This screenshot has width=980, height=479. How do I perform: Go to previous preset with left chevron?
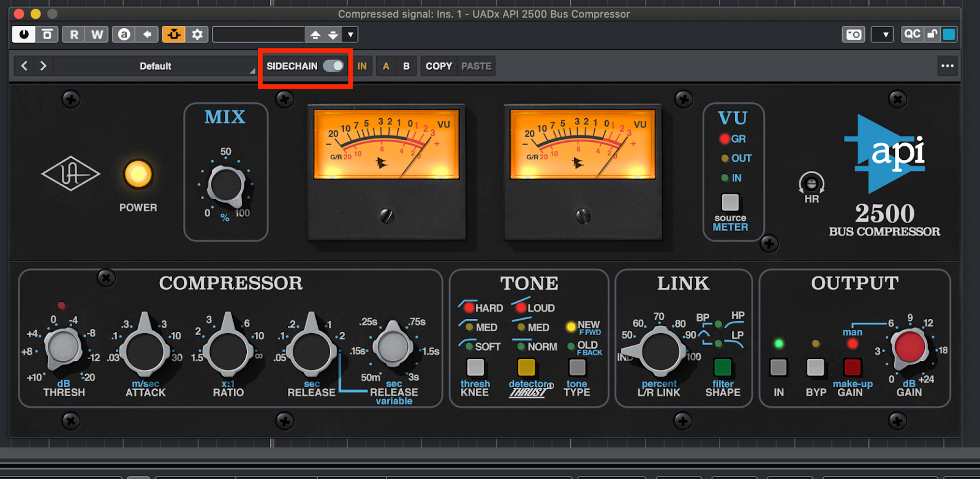tap(24, 66)
